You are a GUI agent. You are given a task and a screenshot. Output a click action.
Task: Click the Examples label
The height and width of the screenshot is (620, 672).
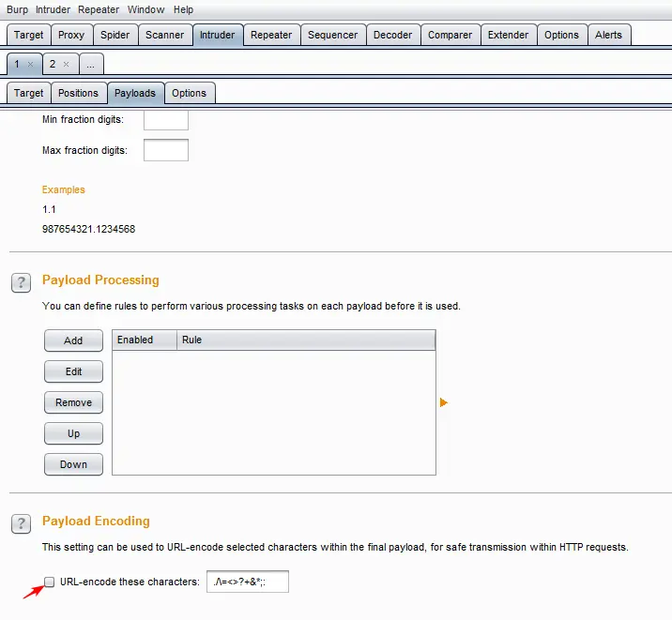[x=64, y=189]
